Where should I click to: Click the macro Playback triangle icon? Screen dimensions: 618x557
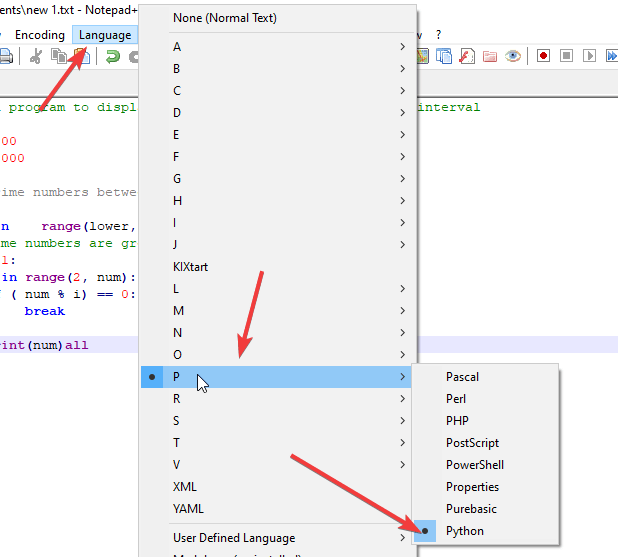click(589, 56)
